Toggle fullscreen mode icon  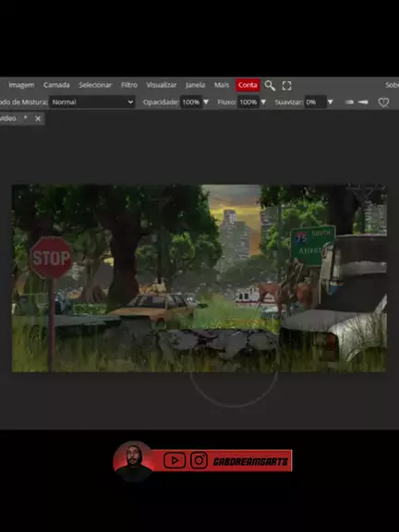(286, 86)
